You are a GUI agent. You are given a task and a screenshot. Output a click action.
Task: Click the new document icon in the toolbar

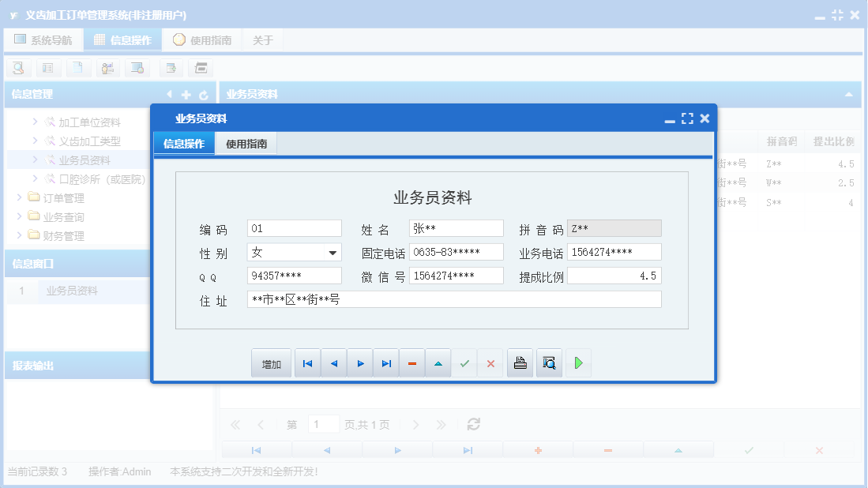[78, 68]
